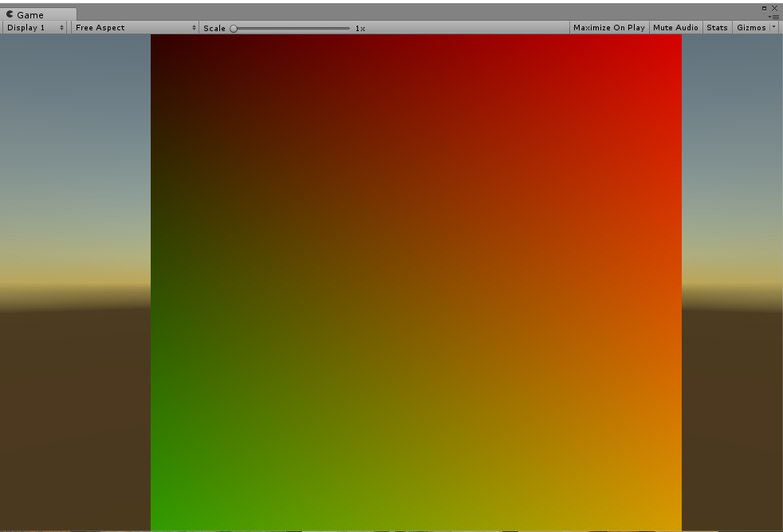Image resolution: width=783 pixels, height=532 pixels.
Task: Click the sub-window dock icon at top right
Action: click(x=764, y=7)
